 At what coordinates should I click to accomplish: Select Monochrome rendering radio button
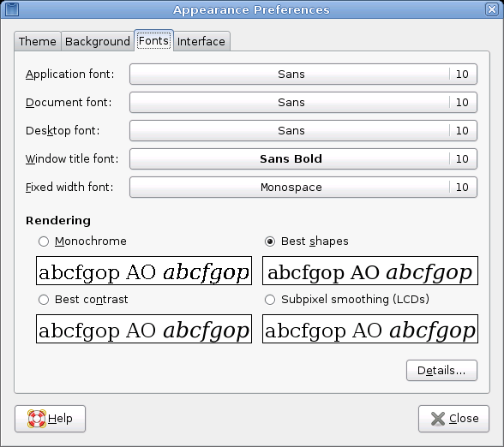pyautogui.click(x=44, y=241)
